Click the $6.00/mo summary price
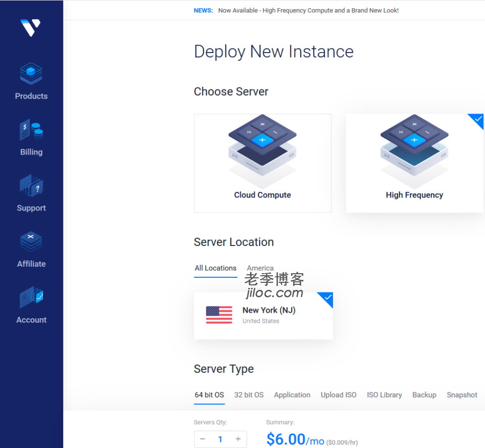Image resolution: width=485 pixels, height=448 pixels. click(x=295, y=439)
